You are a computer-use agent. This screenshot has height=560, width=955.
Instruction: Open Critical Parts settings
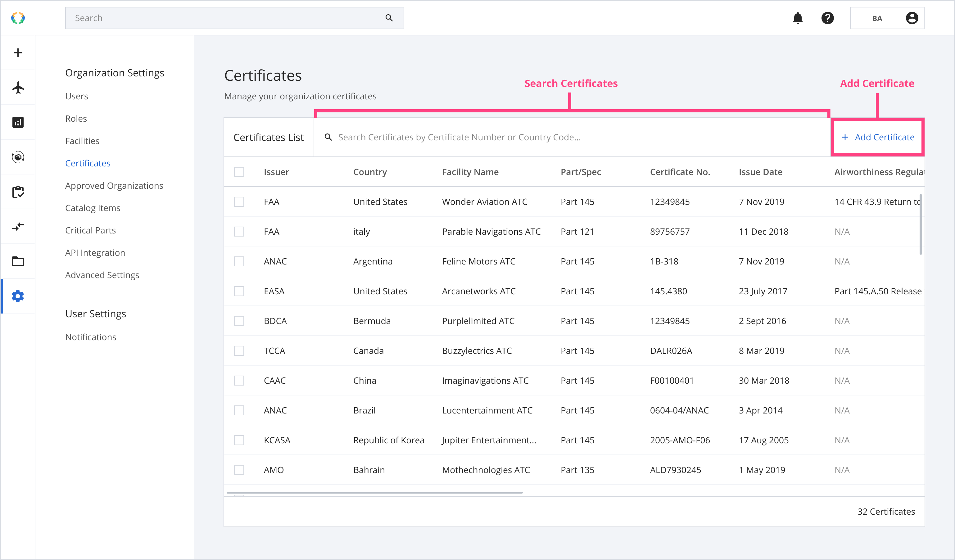click(x=91, y=230)
